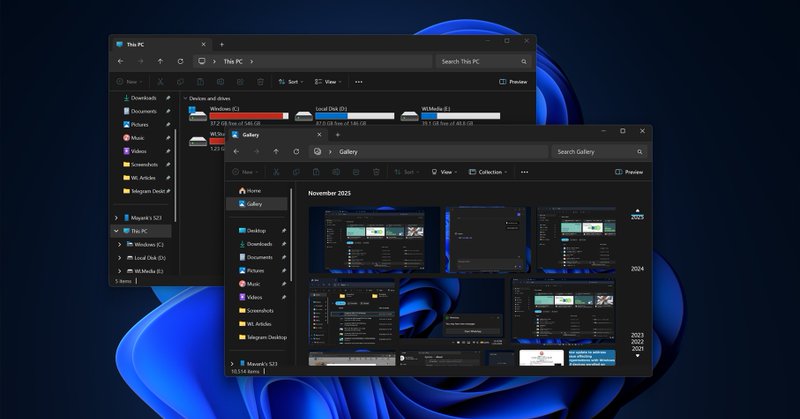
Task: Add new tab in Gallery window
Action: coord(337,135)
